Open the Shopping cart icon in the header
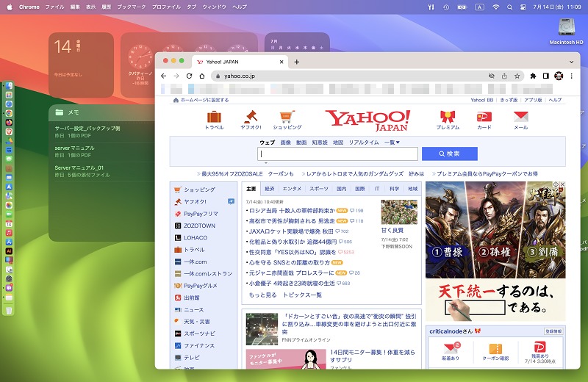The height and width of the screenshot is (382, 588). click(287, 117)
